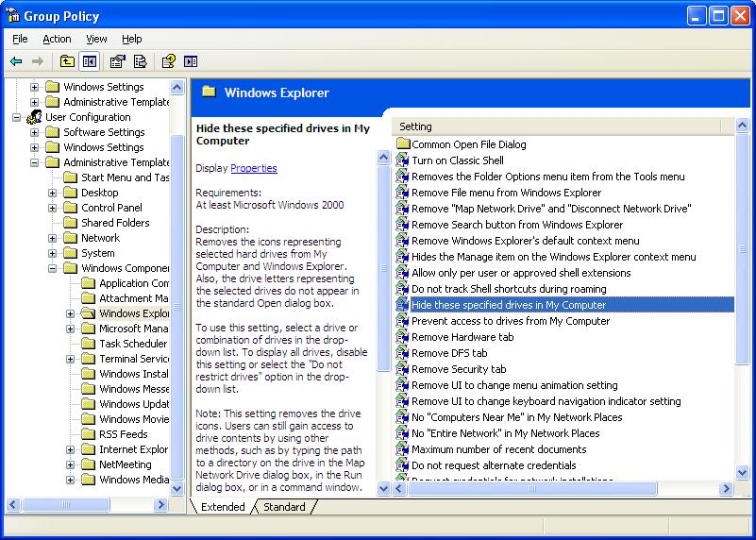Screen dimensions: 756x540
Task: Select No "Entire Network" in My Network Places
Action: (x=505, y=433)
